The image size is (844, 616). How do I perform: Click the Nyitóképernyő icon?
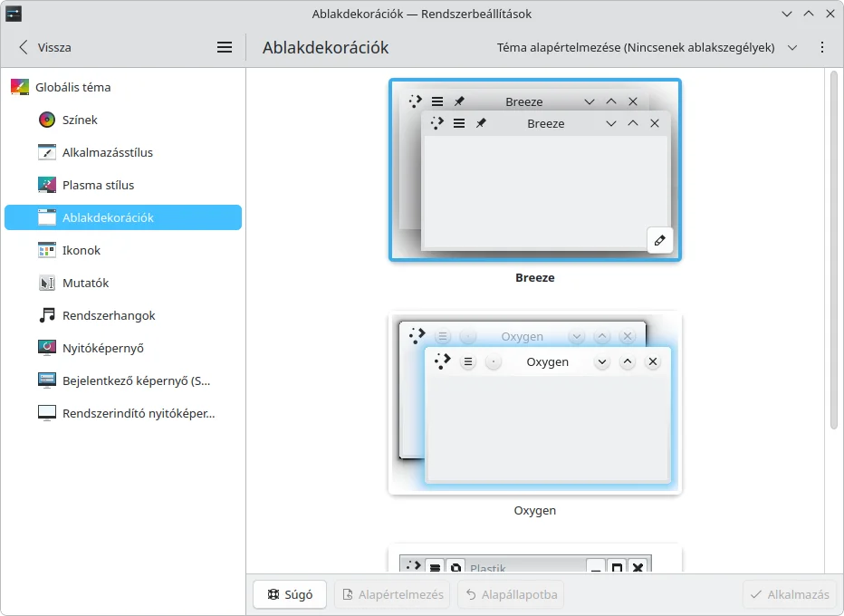(x=47, y=348)
